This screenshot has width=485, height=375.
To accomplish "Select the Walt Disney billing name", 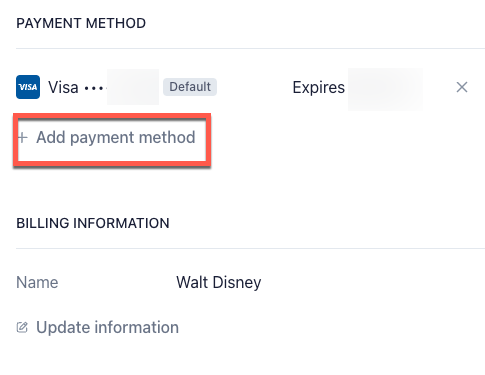I will (x=219, y=282).
